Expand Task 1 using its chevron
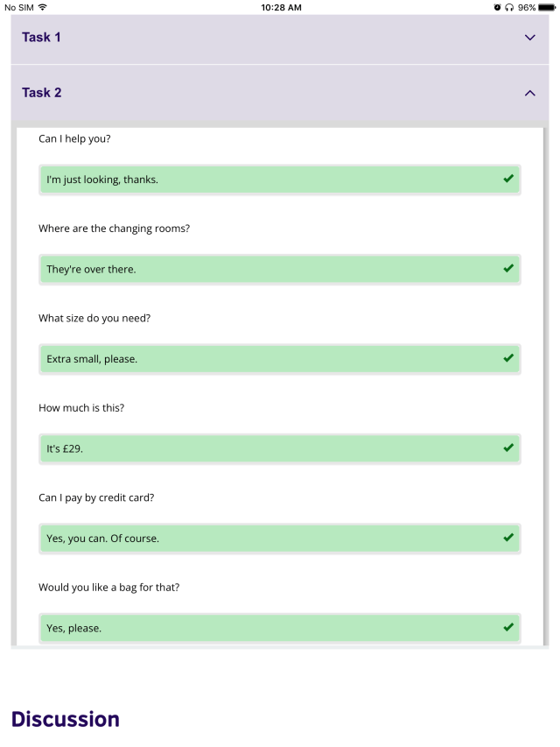The image size is (560, 747). pos(529,38)
